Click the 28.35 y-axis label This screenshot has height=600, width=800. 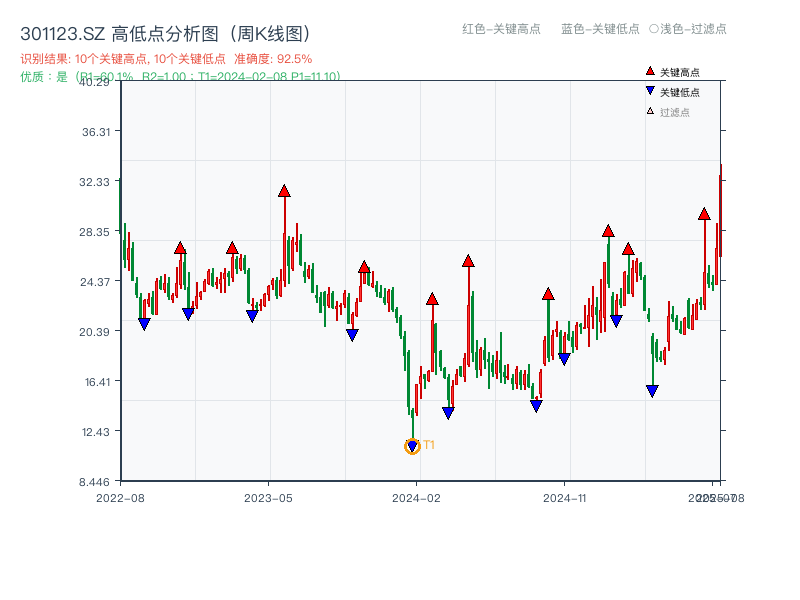94,232
